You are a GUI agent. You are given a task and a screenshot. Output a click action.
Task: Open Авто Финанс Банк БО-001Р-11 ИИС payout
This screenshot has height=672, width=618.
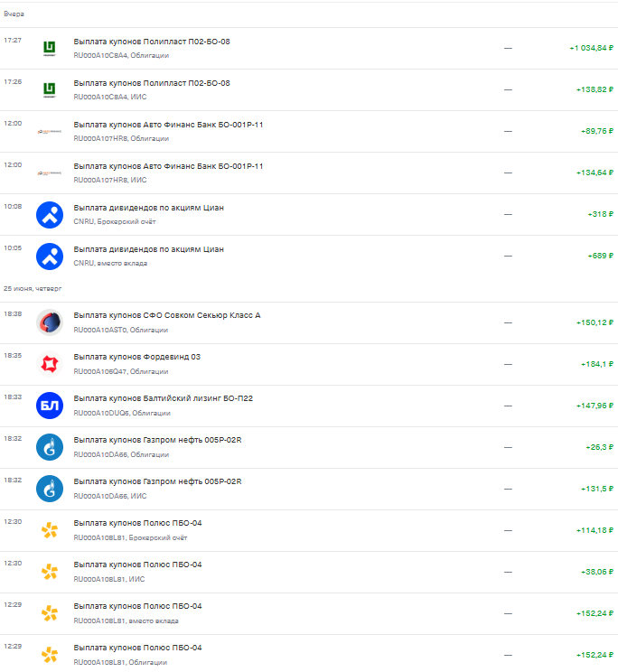pos(309,173)
